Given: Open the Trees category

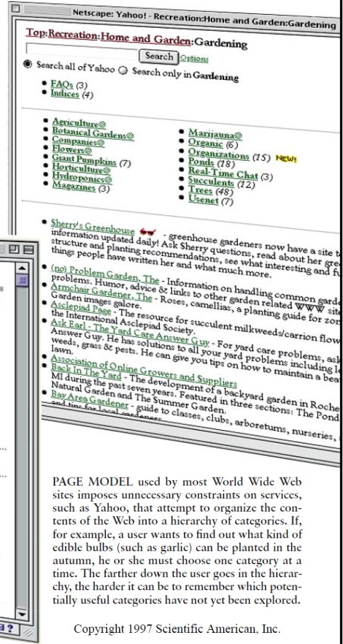Looking at the screenshot, I should pyautogui.click(x=201, y=190).
